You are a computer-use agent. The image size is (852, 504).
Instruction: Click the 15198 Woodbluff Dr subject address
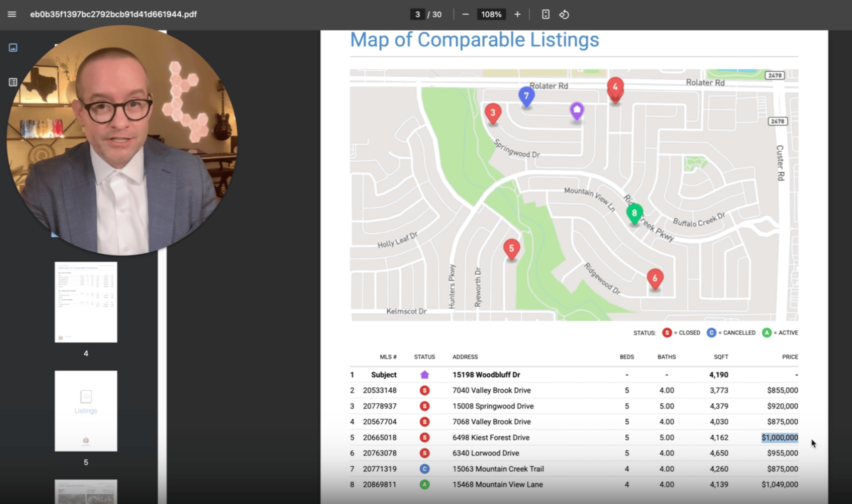486,375
